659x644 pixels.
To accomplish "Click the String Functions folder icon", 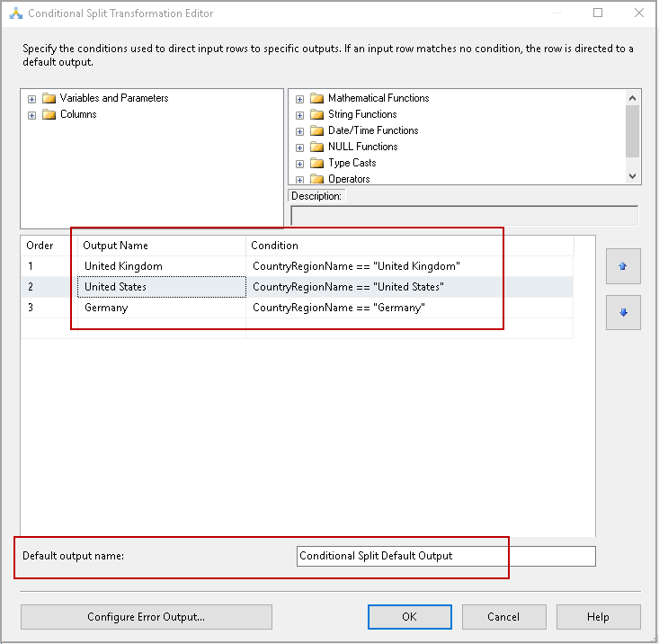I will [316, 114].
